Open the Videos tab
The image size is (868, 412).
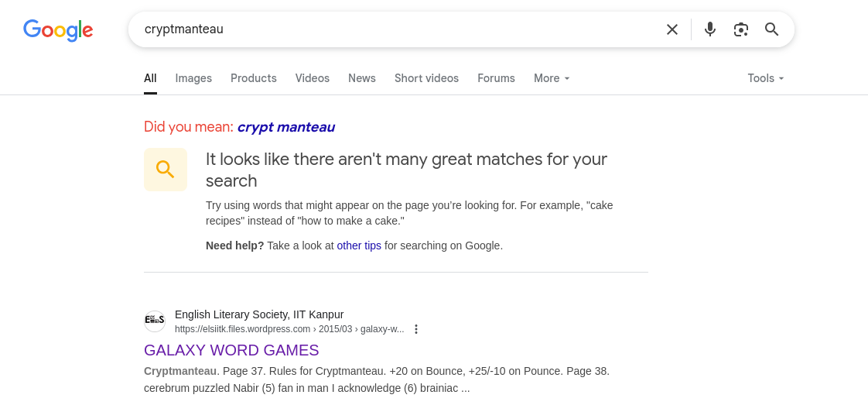tap(313, 78)
